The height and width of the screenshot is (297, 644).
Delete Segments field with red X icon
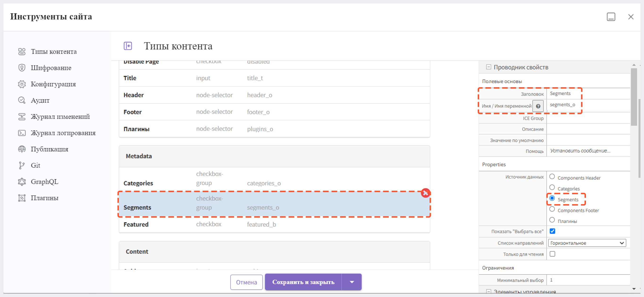(x=425, y=193)
